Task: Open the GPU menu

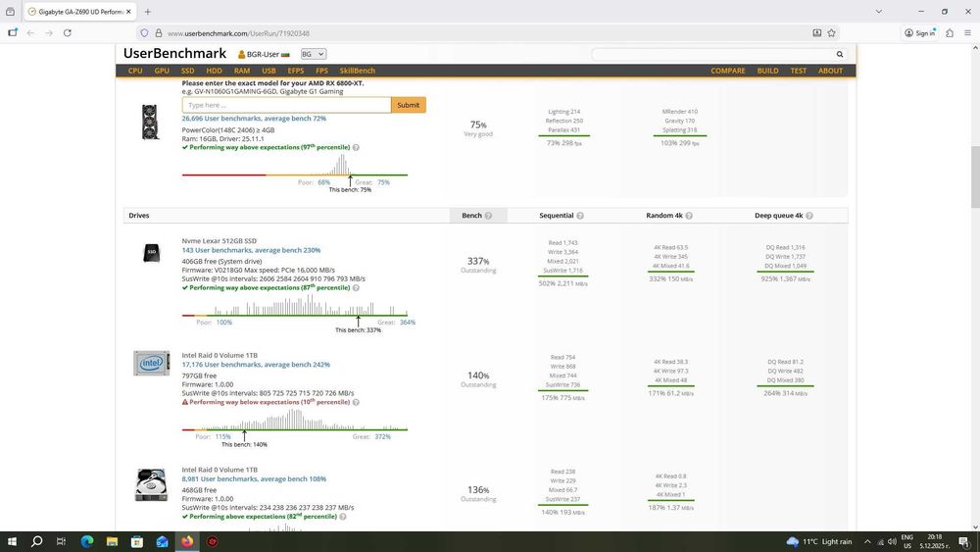Action: click(162, 71)
